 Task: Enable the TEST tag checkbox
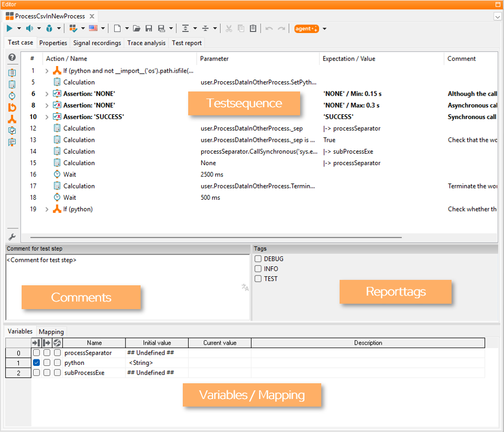pyautogui.click(x=258, y=279)
